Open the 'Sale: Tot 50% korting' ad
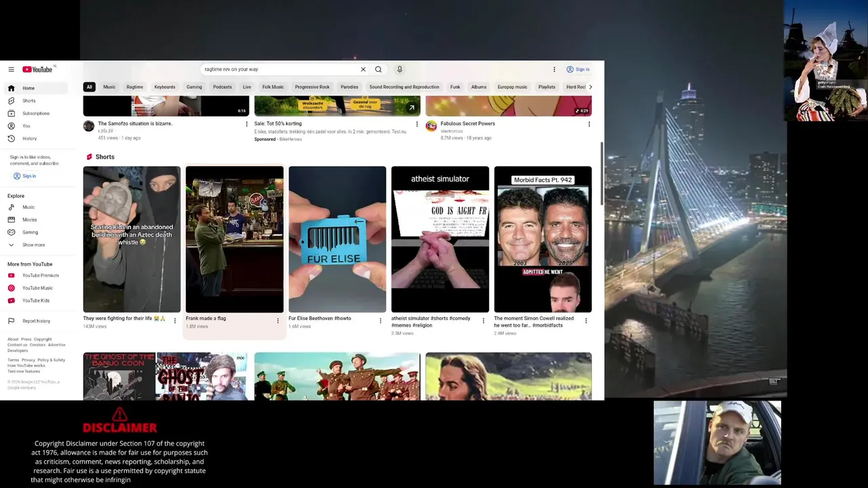The image size is (868, 488). click(278, 123)
